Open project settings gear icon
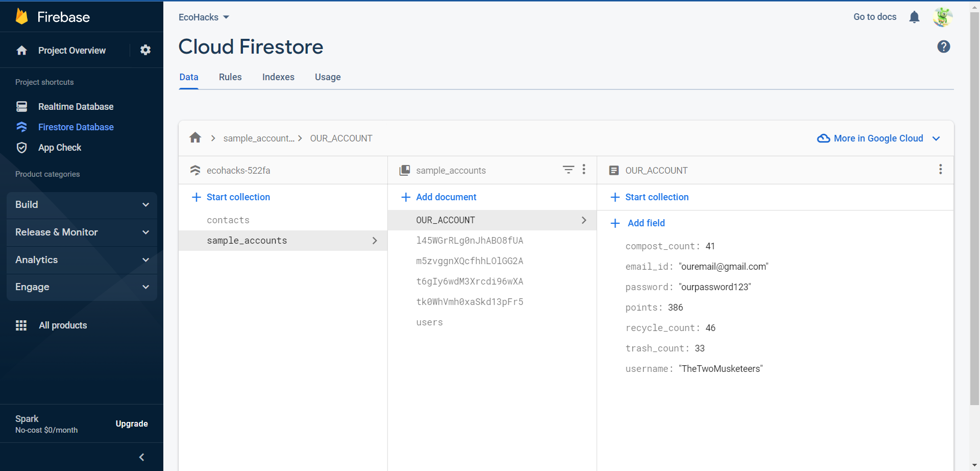The width and height of the screenshot is (980, 471). [145, 50]
